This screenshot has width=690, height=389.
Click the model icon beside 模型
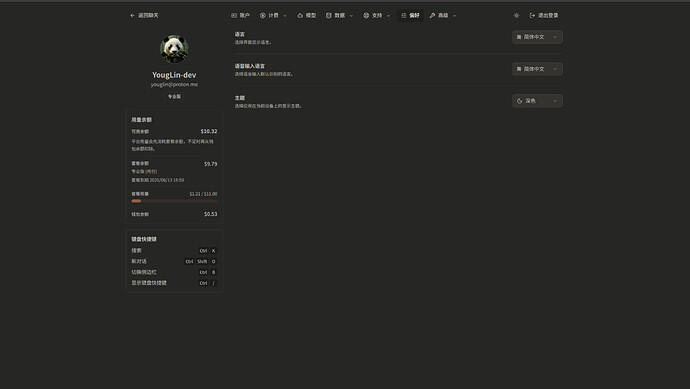(x=300, y=15)
